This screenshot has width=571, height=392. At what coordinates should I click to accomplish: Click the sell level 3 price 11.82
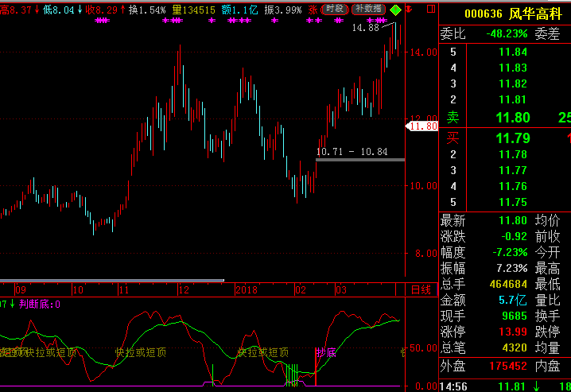(x=513, y=83)
